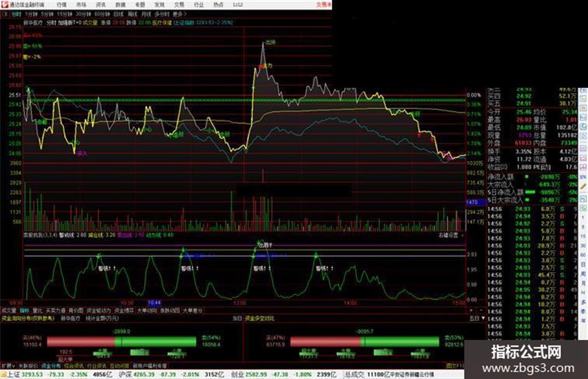Select the 大单差分 indicator tab
Image resolution: width=588 pixels, height=379 pixels.
(192, 311)
